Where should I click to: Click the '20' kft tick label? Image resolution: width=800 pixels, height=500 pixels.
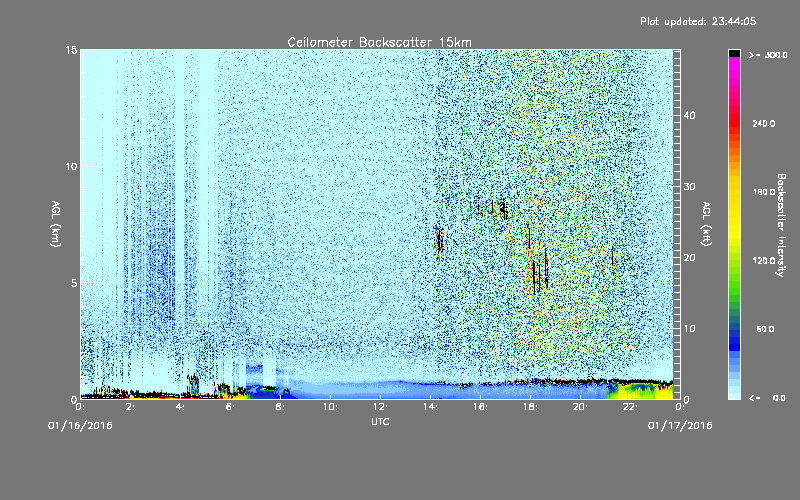tap(689, 257)
